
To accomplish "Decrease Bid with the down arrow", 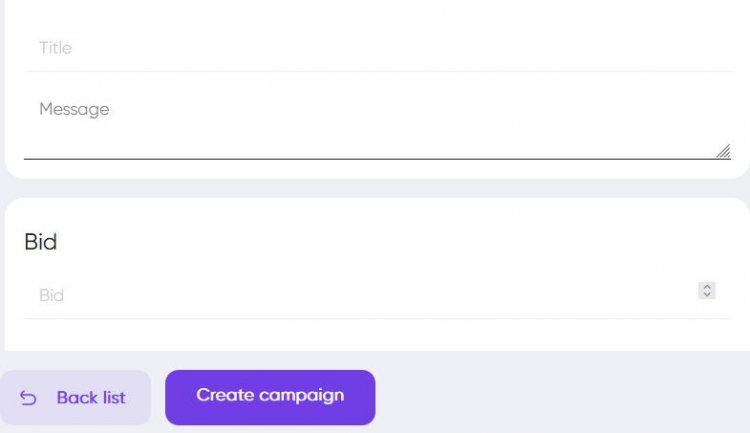I will tap(707, 295).
